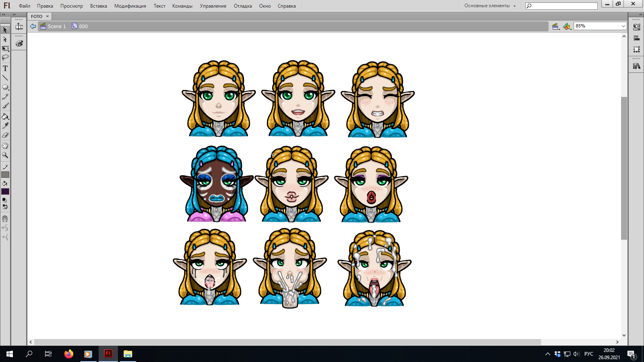Click the fill color bucket icon
Image resolution: width=644 pixels, height=362 pixels.
(5, 183)
